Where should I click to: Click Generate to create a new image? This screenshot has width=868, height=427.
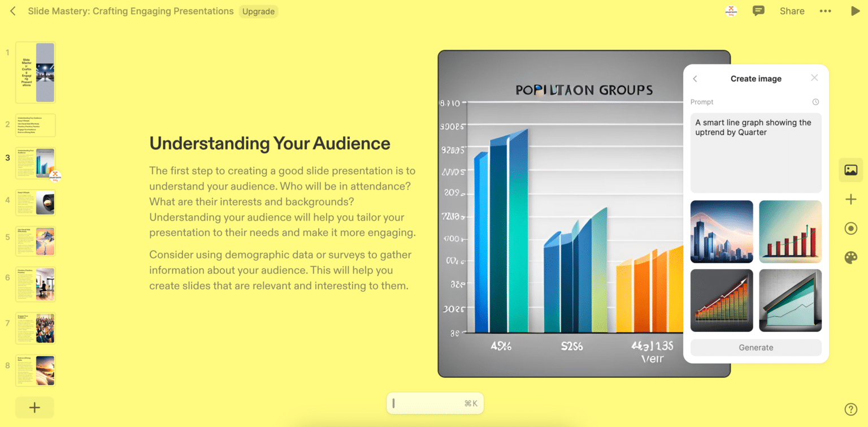tap(756, 347)
